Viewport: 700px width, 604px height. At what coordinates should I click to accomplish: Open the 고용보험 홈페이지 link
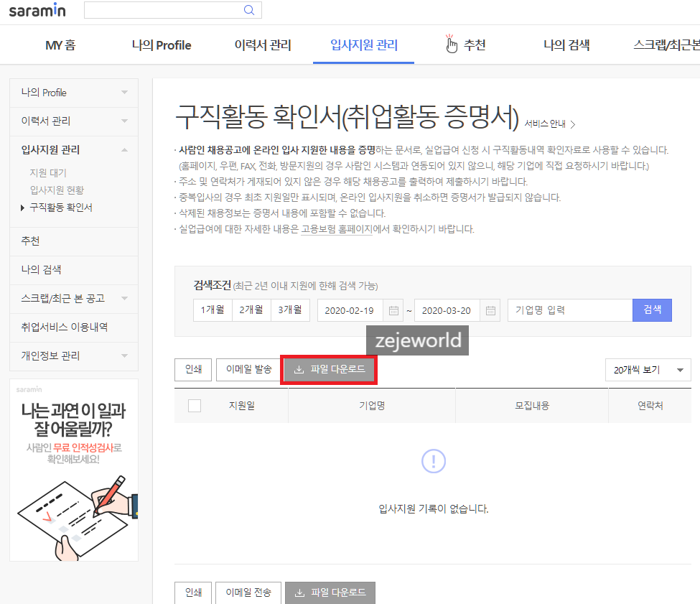(337, 229)
